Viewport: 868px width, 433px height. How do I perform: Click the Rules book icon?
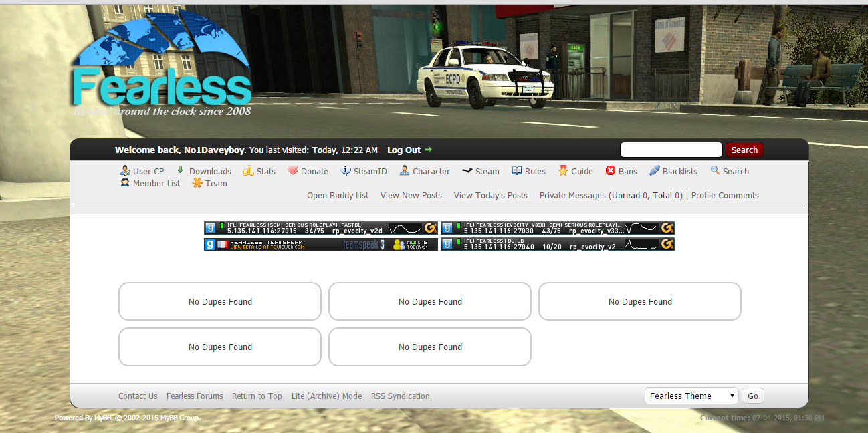click(x=517, y=171)
